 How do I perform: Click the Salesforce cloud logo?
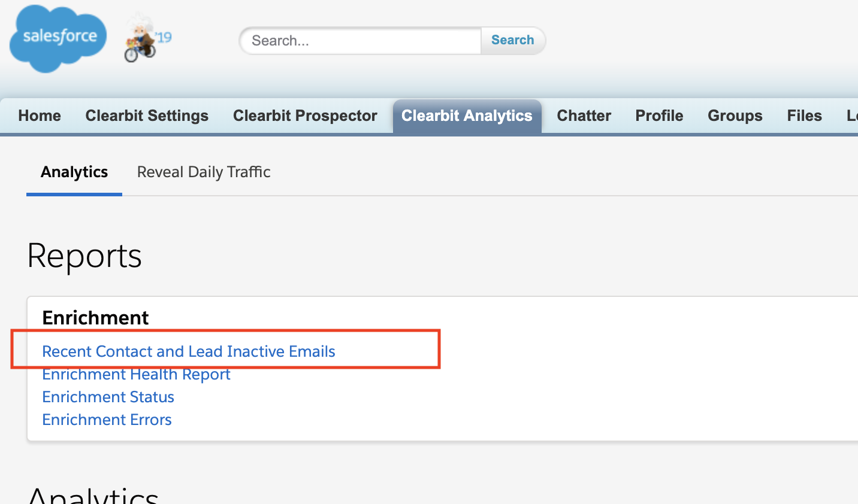58,39
